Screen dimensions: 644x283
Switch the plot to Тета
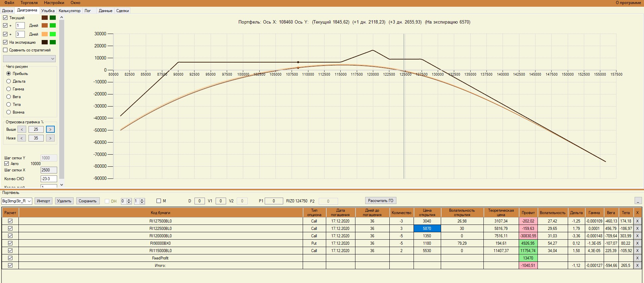(x=9, y=105)
